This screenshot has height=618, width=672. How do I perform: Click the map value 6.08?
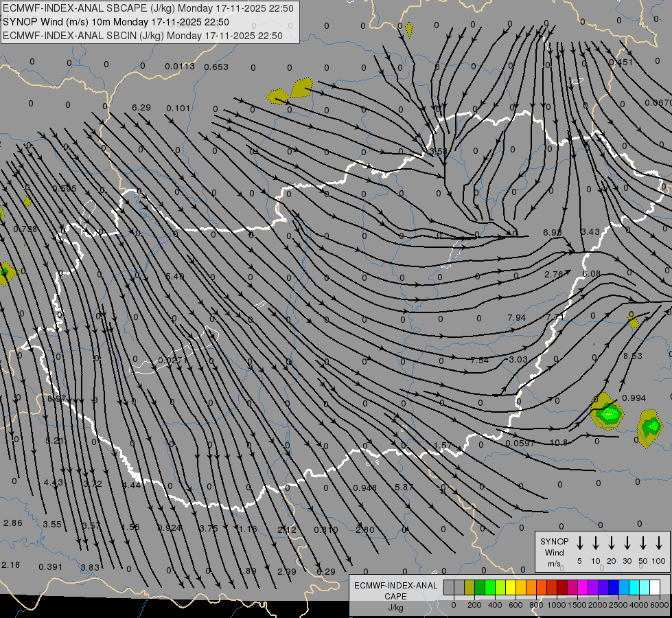(x=591, y=273)
